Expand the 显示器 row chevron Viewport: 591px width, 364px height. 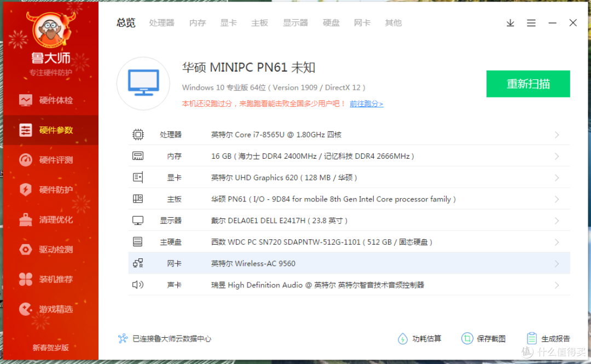point(557,221)
